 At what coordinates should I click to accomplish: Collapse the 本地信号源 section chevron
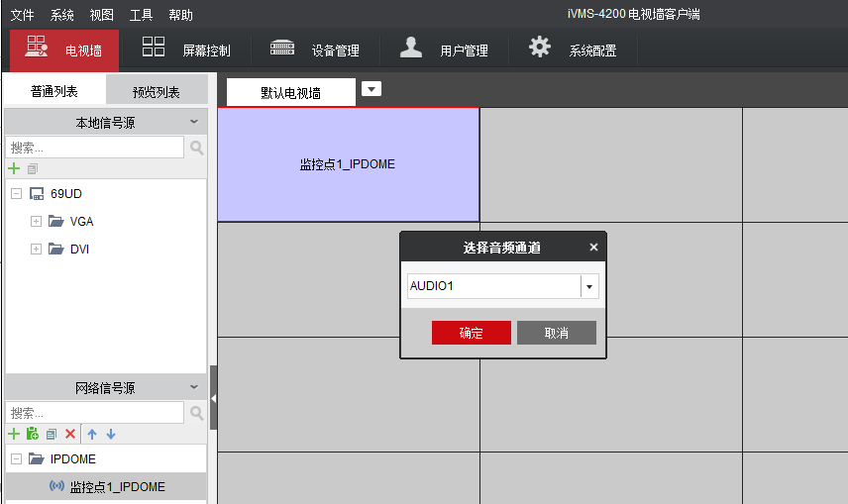[194, 122]
